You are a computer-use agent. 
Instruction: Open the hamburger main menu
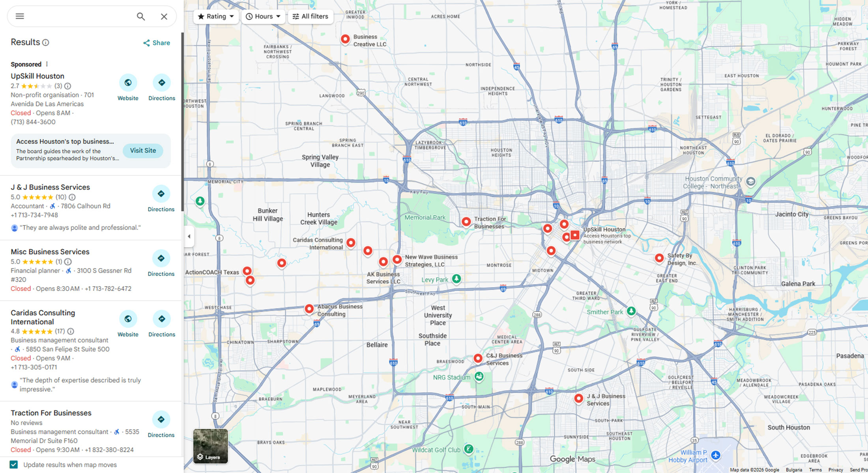pos(20,16)
